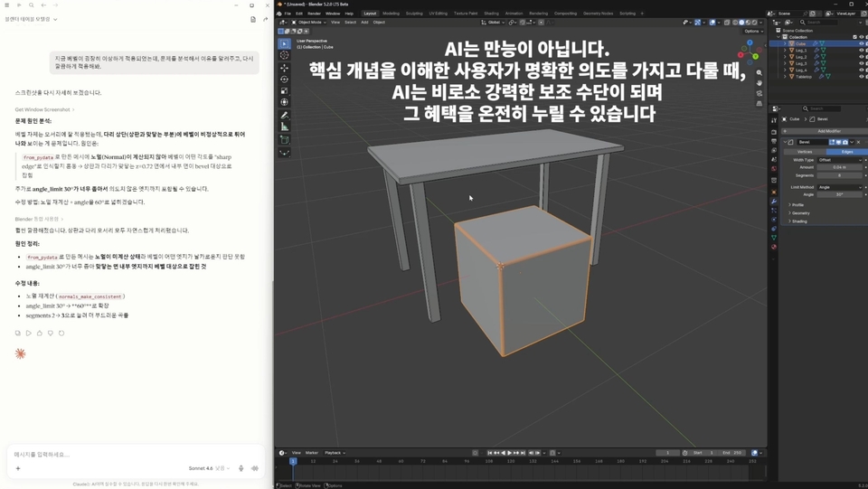Select the Annotate pencil tool
Screen dimensions: 868x489
[x=285, y=115]
